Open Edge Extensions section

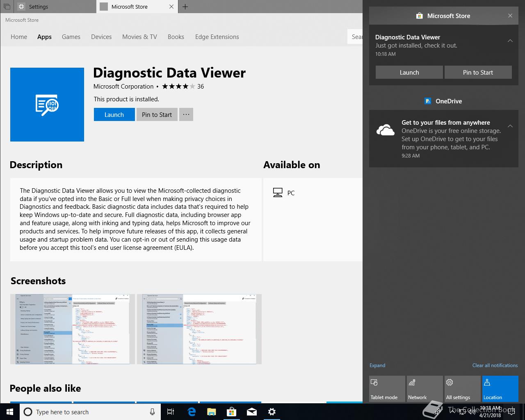pyautogui.click(x=217, y=37)
